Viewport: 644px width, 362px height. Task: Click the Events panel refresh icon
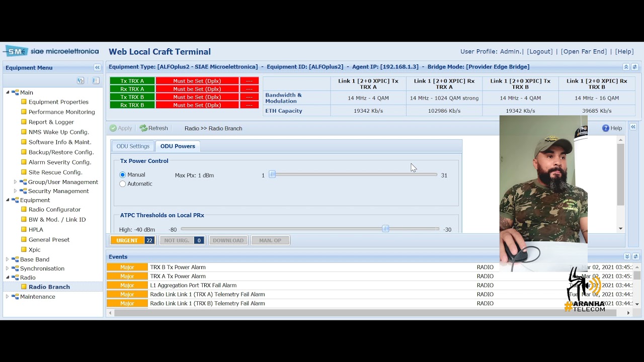635,256
